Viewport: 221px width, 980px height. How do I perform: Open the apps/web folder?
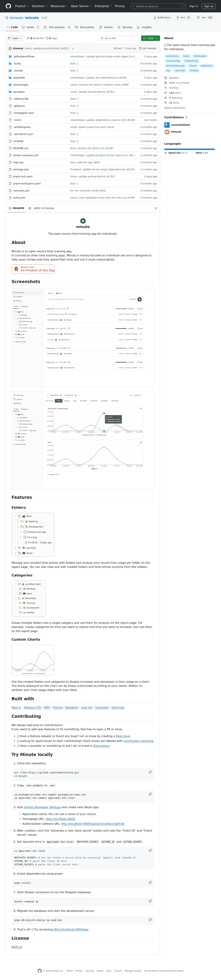click(x=19, y=78)
